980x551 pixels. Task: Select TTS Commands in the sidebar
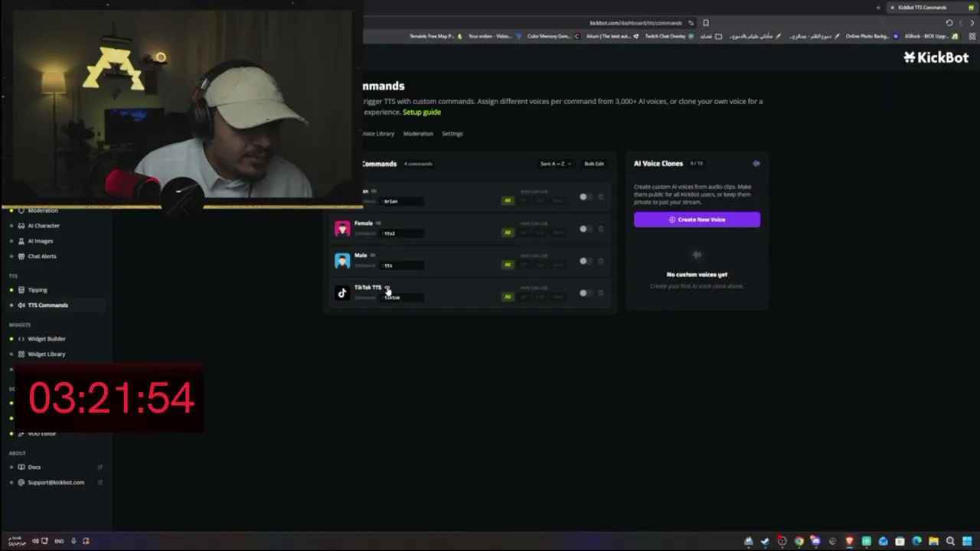pos(47,305)
